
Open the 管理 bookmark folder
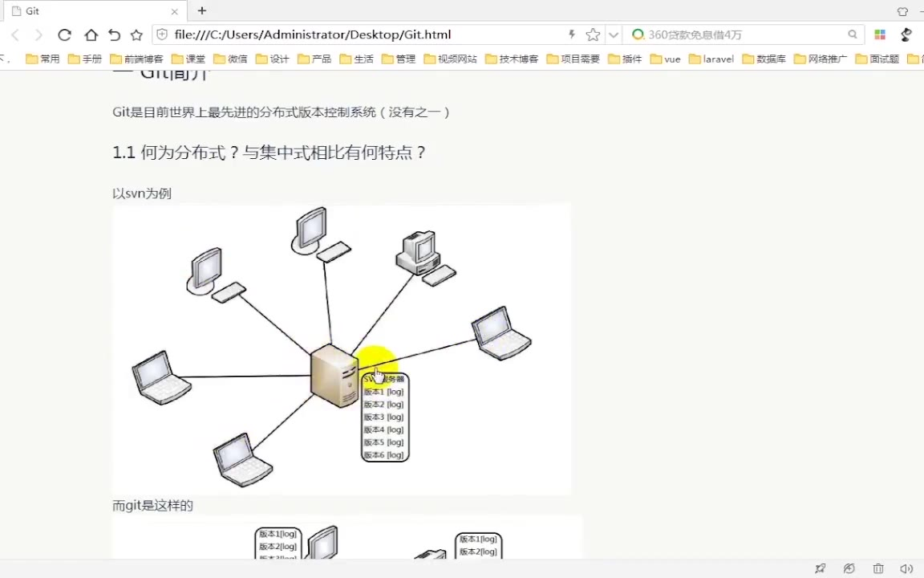coord(399,59)
